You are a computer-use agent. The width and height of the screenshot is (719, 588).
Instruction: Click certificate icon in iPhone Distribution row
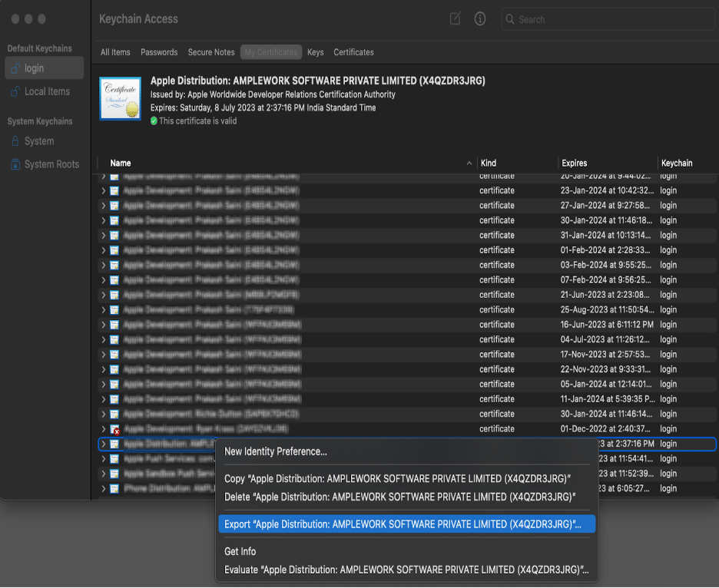114,488
